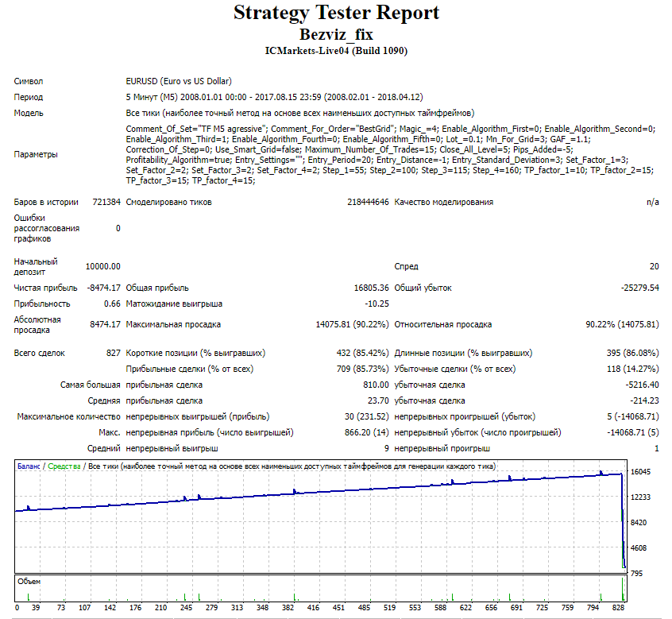Click short positions value 432 (85.42%)
Image resolution: width=672 pixels, height=619 pixels.
click(362, 354)
